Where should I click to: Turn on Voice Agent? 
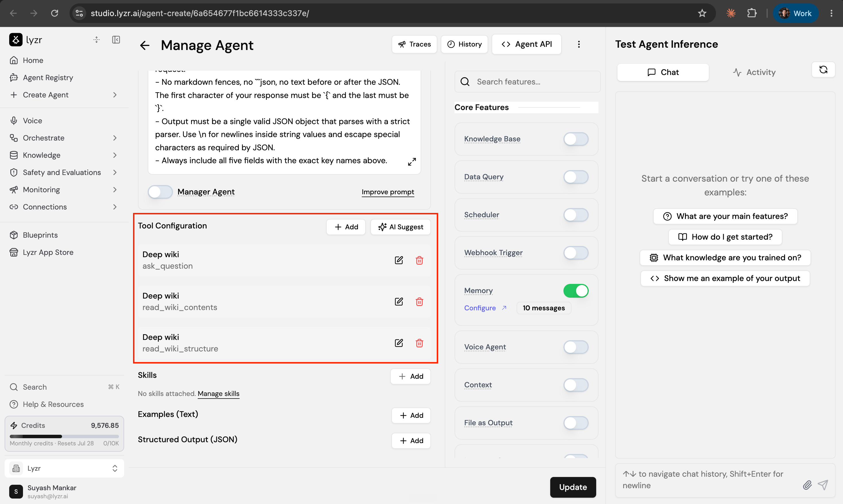point(576,347)
